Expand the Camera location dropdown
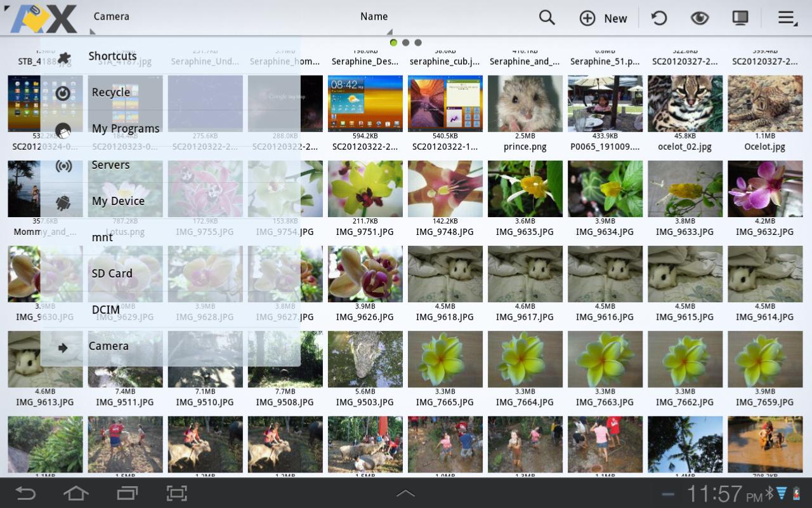The width and height of the screenshot is (812, 508). click(112, 17)
